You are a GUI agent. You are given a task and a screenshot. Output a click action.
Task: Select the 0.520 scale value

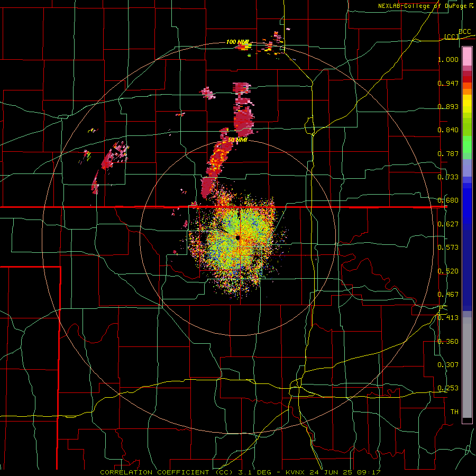click(448, 271)
